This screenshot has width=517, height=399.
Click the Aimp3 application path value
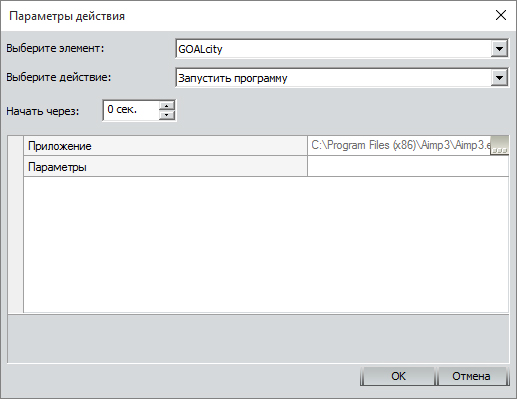pos(399,146)
